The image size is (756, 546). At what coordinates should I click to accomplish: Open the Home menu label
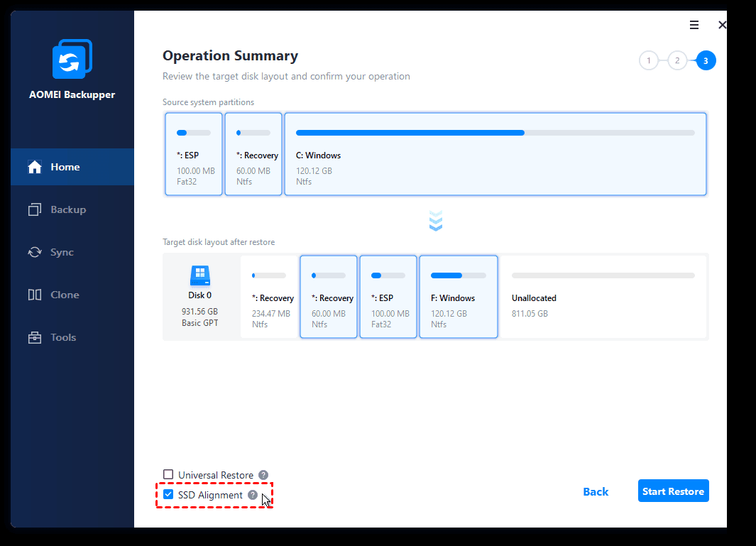point(65,167)
